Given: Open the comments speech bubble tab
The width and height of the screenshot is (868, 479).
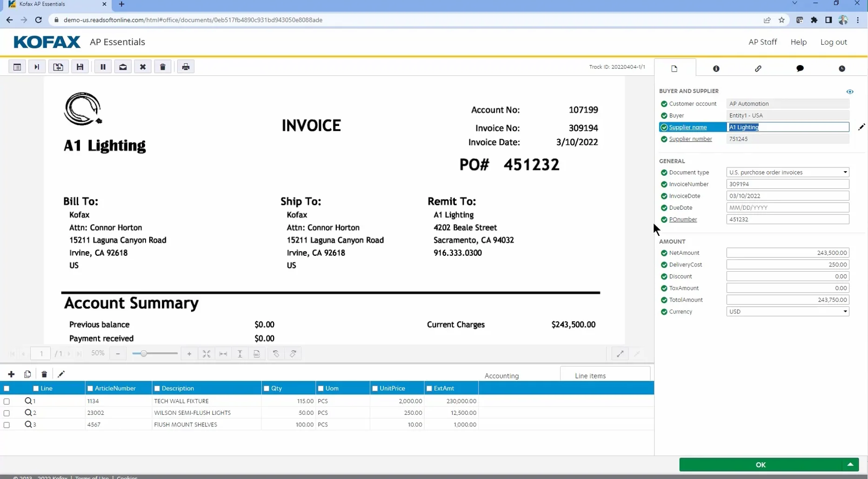Looking at the screenshot, I should tap(800, 68).
